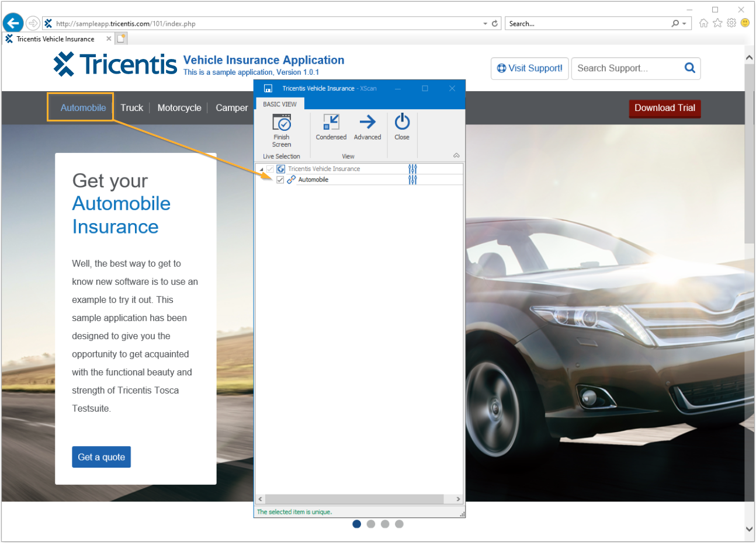Open properties sliders icon for Automobile row
This screenshot has height=543, width=756.
[412, 180]
